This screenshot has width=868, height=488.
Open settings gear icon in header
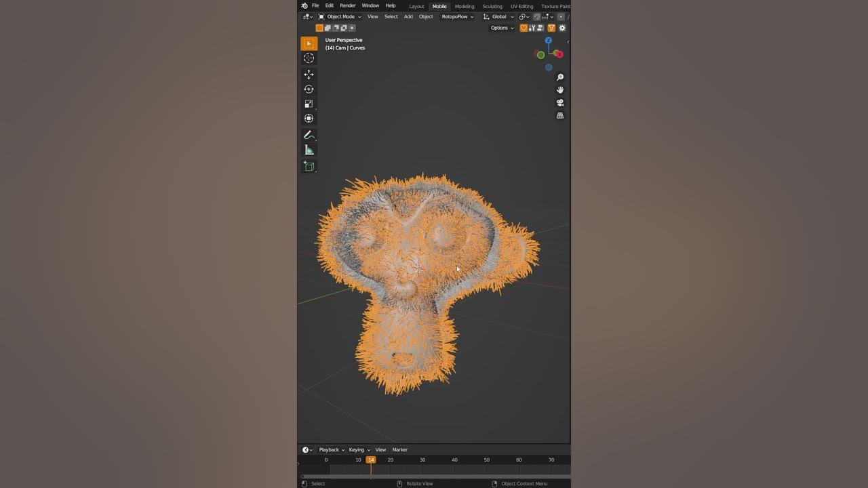click(562, 28)
